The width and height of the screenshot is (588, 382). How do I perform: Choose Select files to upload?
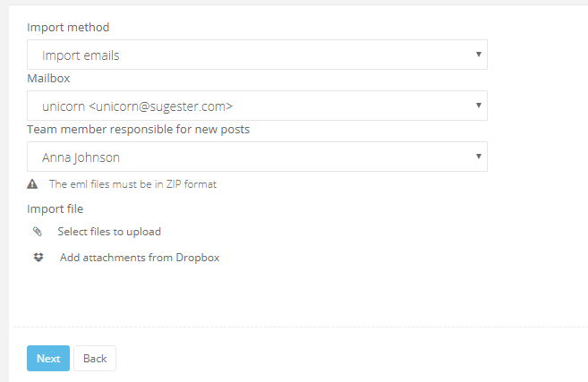coord(109,232)
